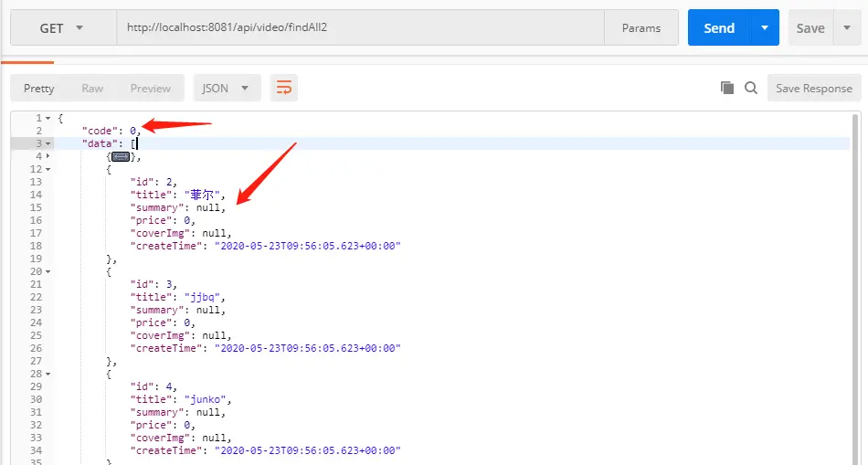Save the request
868x465 pixels.
click(810, 27)
